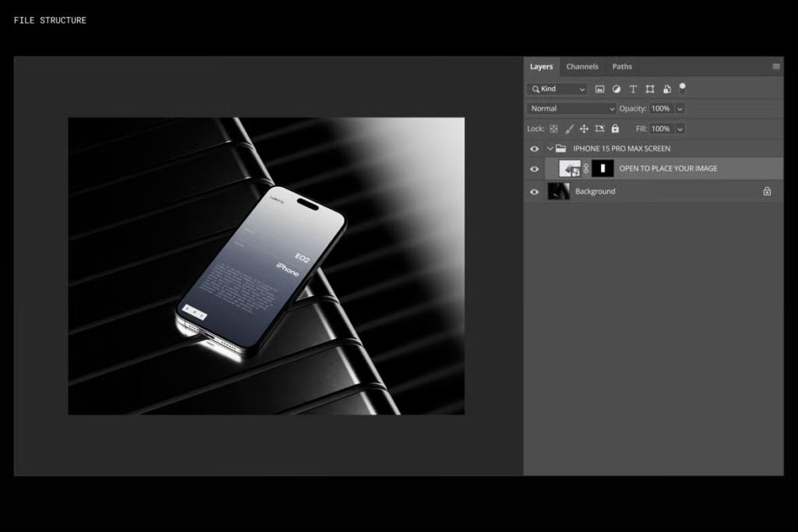798x532 pixels.
Task: Filter layers by shape layers icon
Action: click(650, 89)
